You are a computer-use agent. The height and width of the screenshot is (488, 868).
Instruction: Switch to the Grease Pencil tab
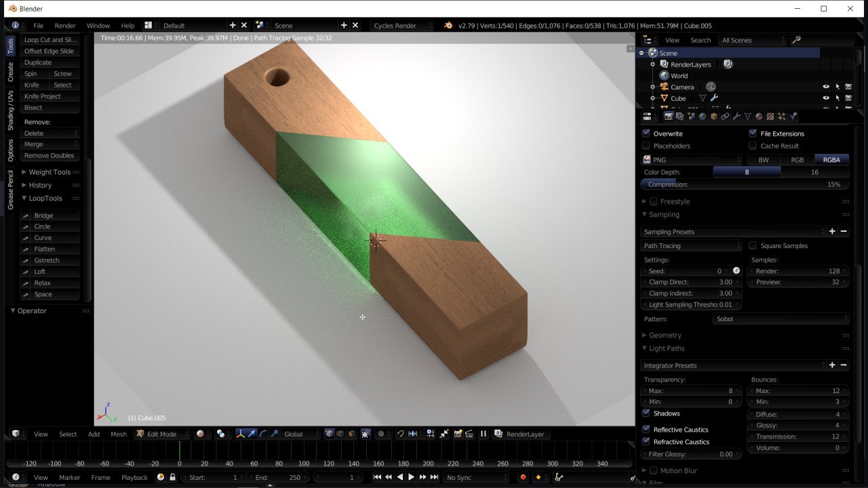point(10,189)
